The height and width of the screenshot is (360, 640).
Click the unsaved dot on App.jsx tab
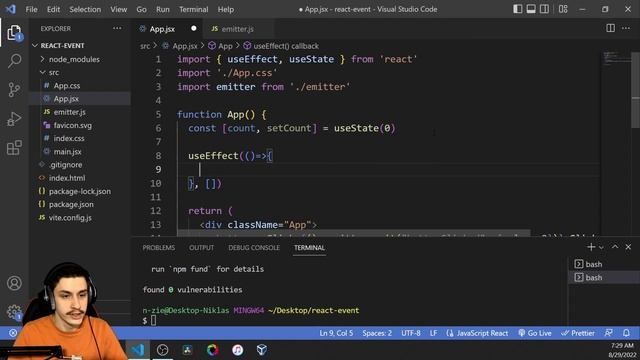tap(193, 28)
